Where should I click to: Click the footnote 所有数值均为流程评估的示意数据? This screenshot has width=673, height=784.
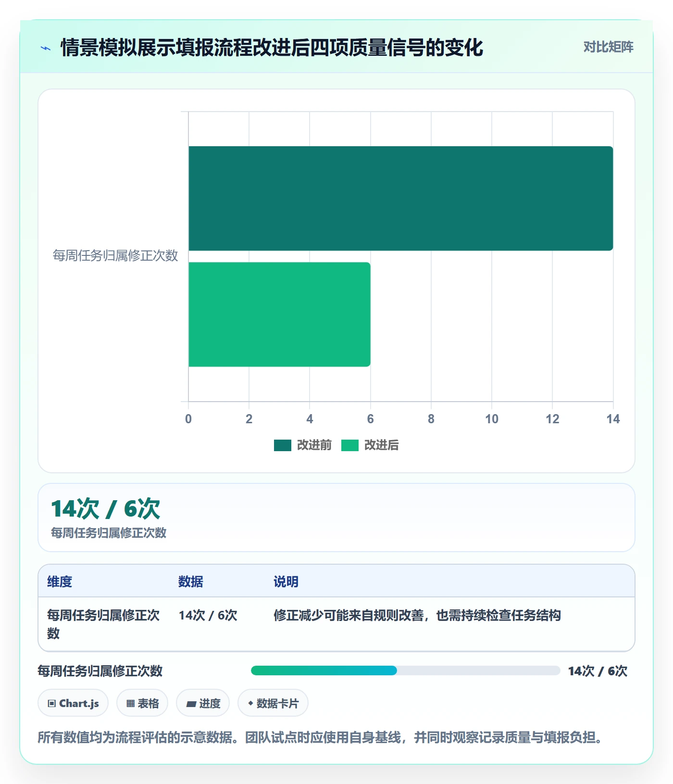coord(320,737)
